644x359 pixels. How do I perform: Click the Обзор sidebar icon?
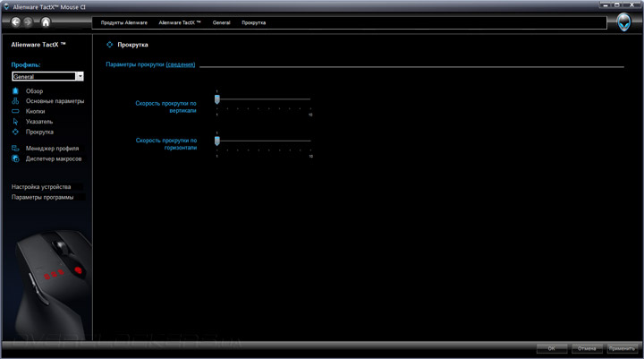(15, 91)
